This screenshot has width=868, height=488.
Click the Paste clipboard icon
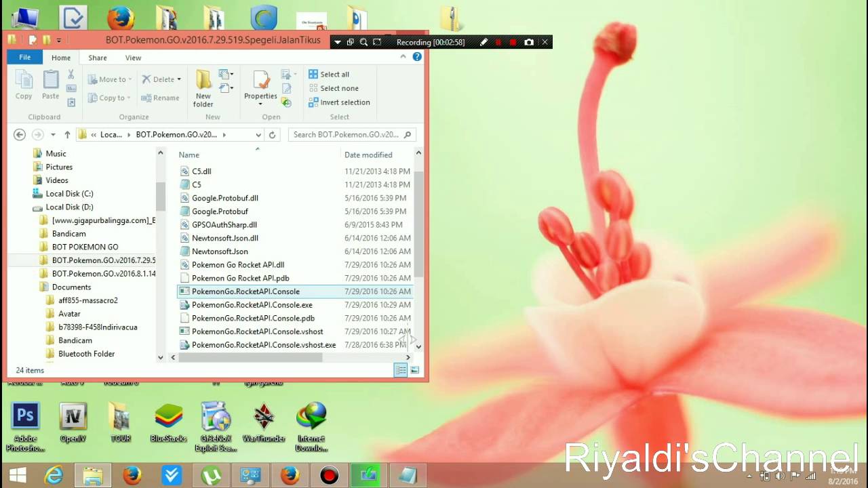point(51,85)
